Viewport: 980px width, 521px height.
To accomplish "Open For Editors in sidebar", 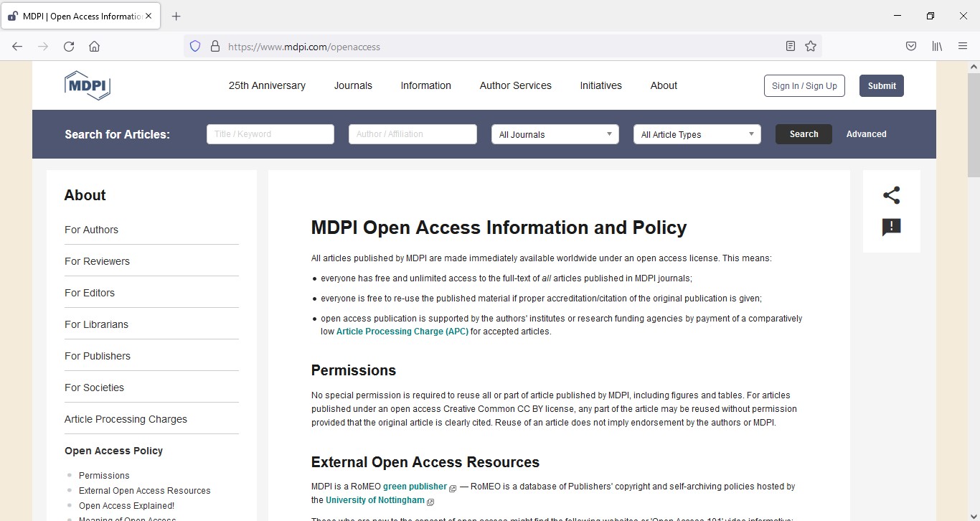I will click(x=90, y=293).
